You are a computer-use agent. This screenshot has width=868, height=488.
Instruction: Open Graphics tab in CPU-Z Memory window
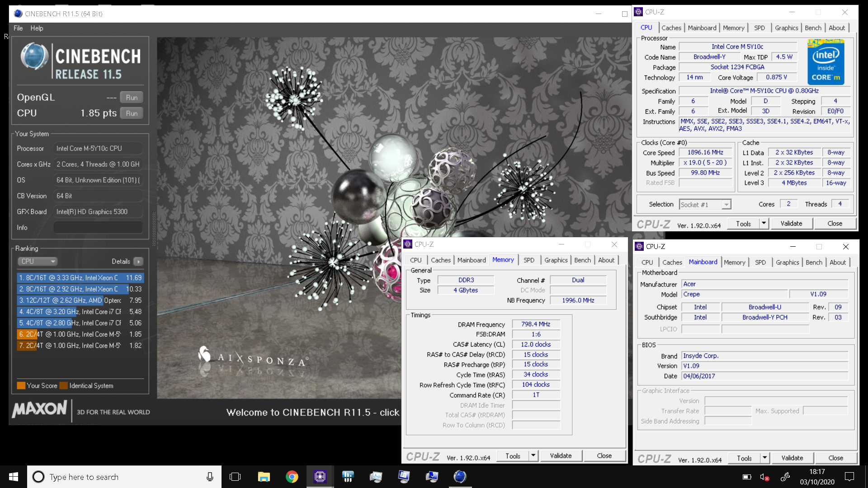tap(556, 260)
